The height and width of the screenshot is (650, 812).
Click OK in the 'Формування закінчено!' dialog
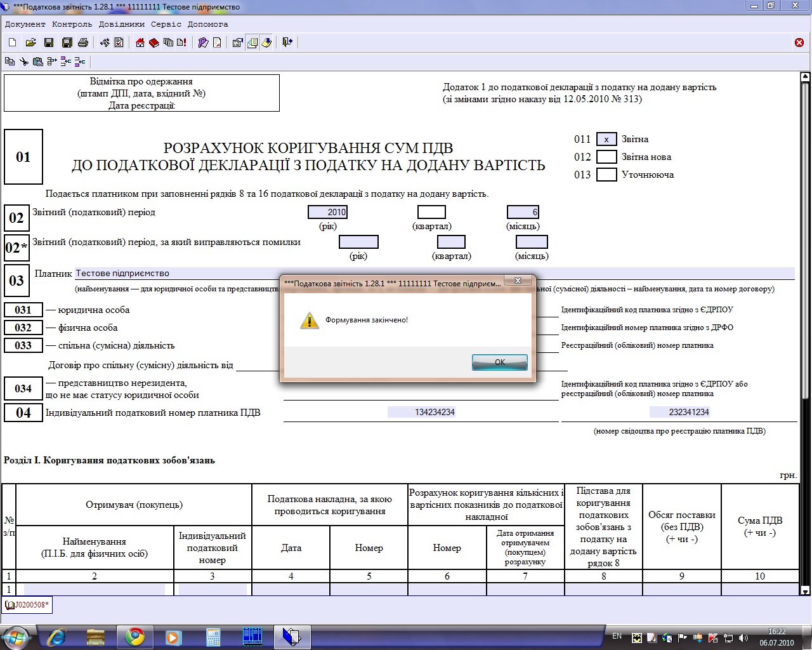[499, 362]
